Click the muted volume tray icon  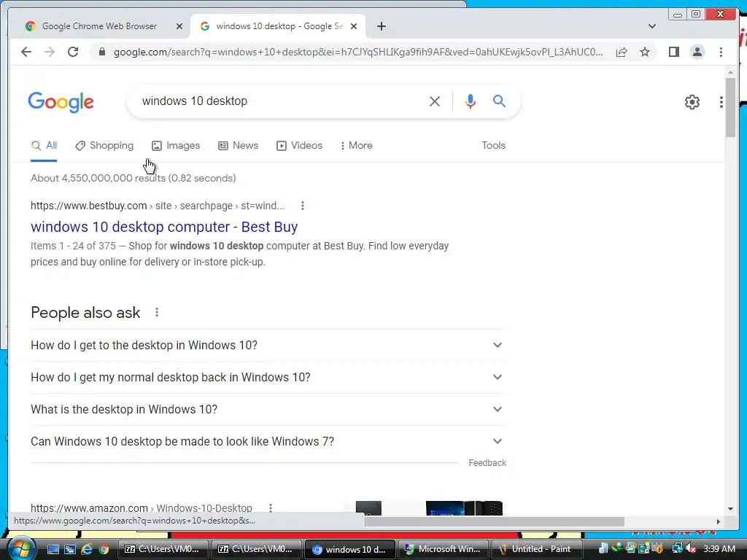pyautogui.click(x=691, y=549)
